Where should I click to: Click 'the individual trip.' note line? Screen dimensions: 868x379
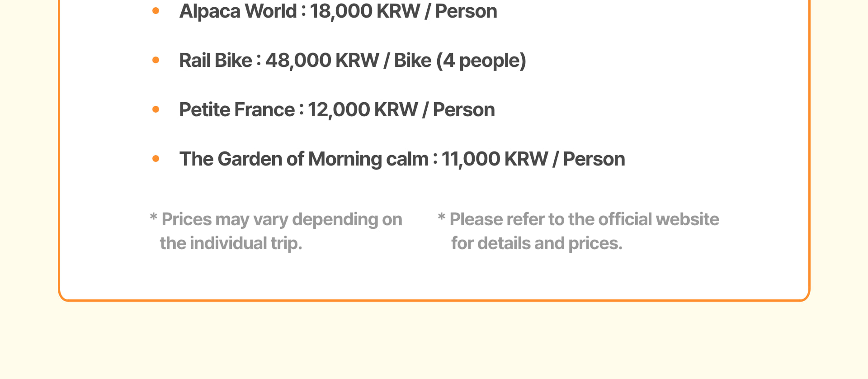(231, 243)
